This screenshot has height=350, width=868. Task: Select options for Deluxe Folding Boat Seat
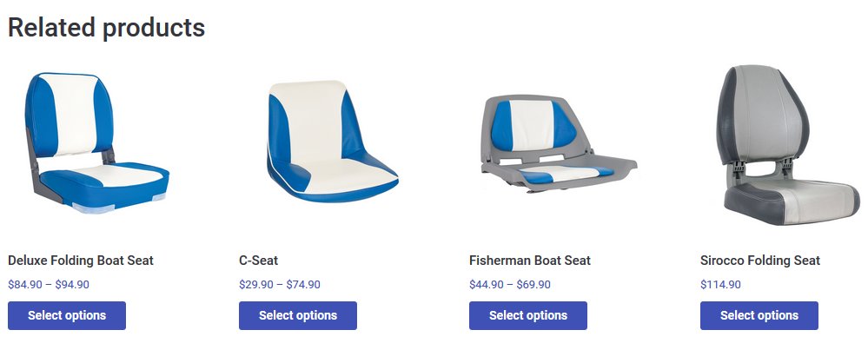(67, 315)
